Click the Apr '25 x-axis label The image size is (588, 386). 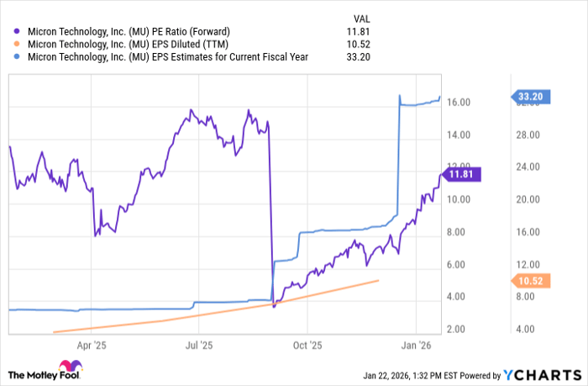pos(92,346)
